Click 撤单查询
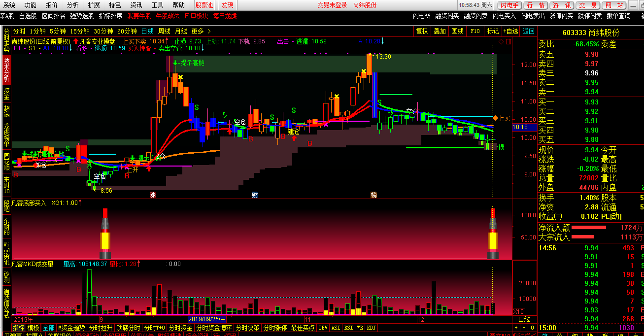 619,16
